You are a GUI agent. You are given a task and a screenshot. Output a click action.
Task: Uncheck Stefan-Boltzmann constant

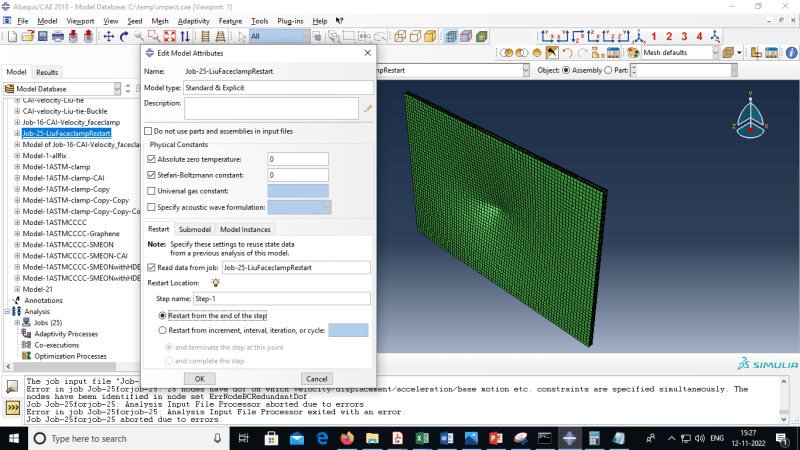click(151, 175)
